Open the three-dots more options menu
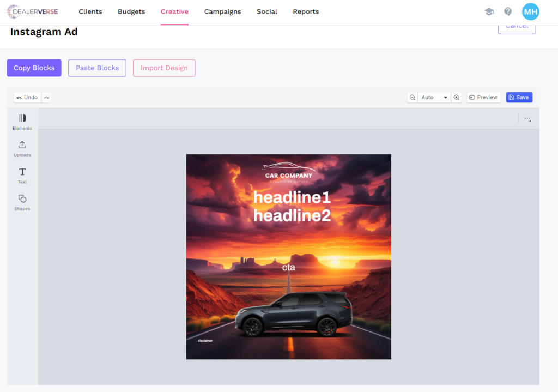 point(527,118)
